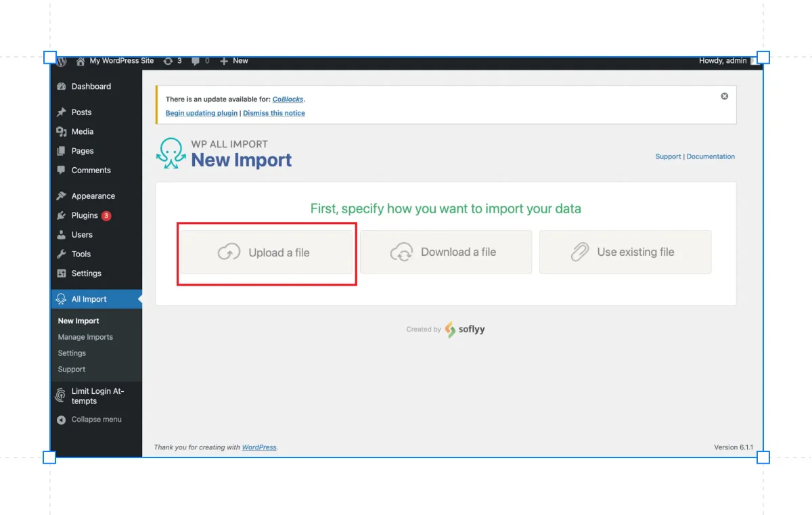Open My WordPress Site home link

115,61
